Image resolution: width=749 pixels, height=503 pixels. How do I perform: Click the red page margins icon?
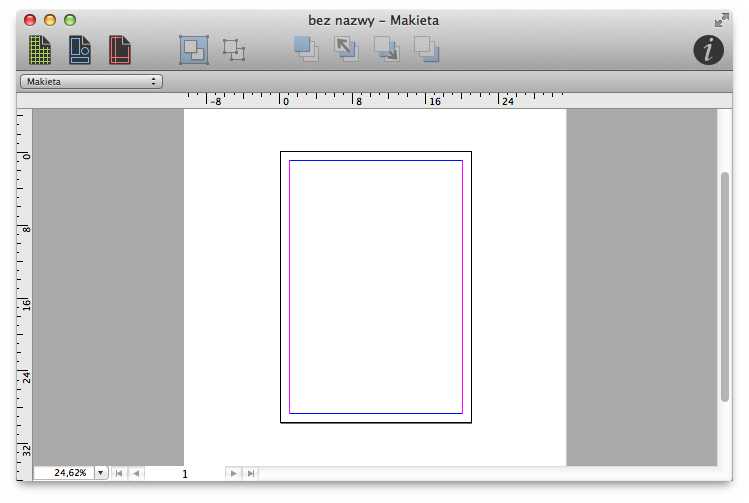(x=119, y=50)
